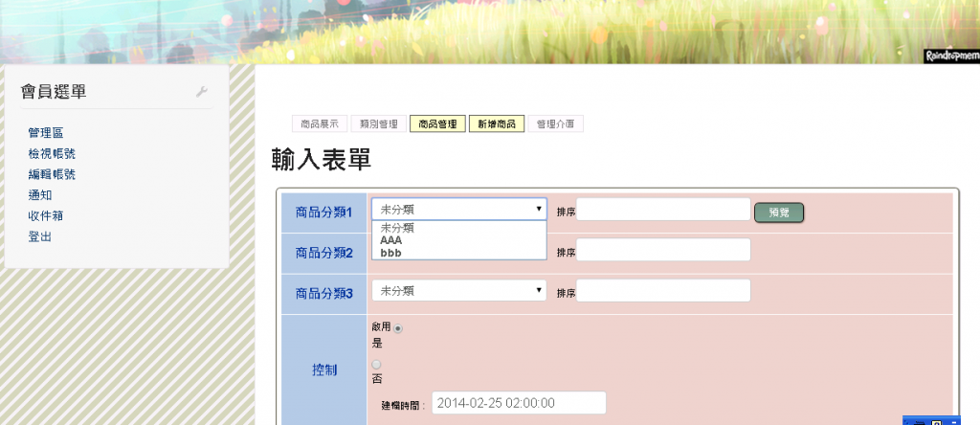Screen dimensions: 980x425
Task: Open the 類別管理 tab
Action: [x=378, y=123]
